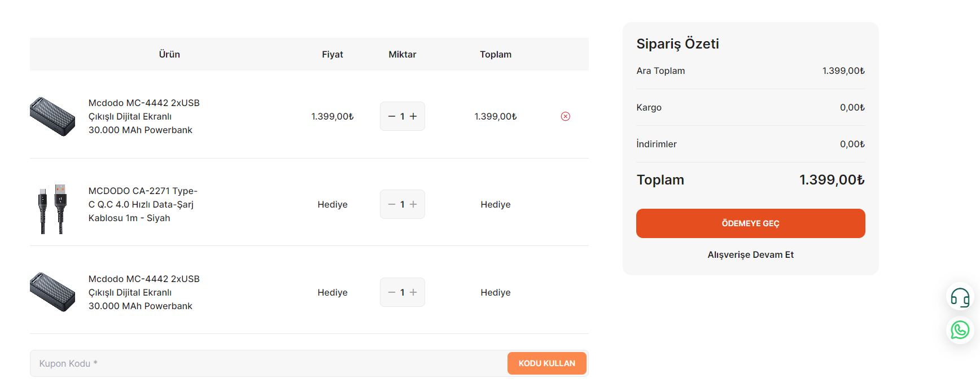Click the Sipariş Özeti heading
980x387 pixels.
pos(677,43)
